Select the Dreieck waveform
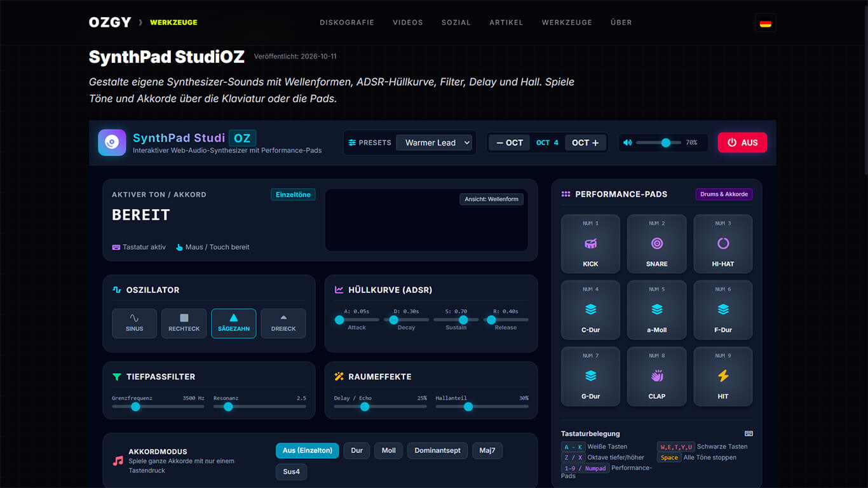The image size is (868, 488). tap(283, 323)
